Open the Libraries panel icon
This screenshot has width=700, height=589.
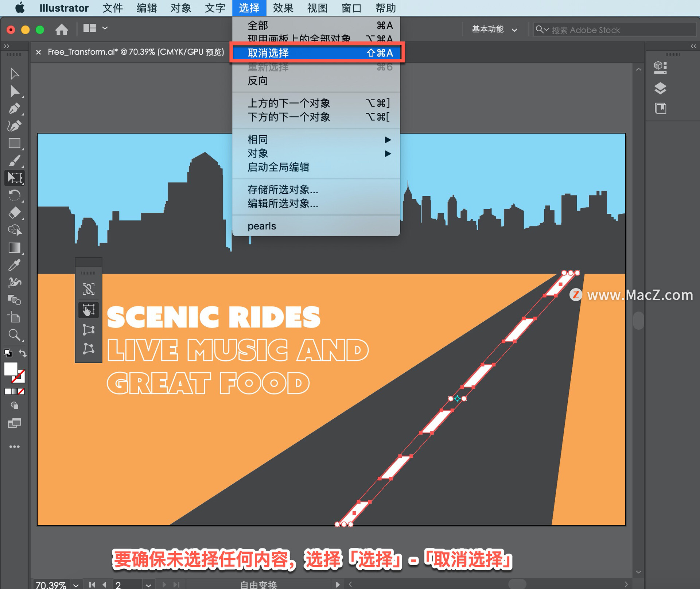[660, 108]
